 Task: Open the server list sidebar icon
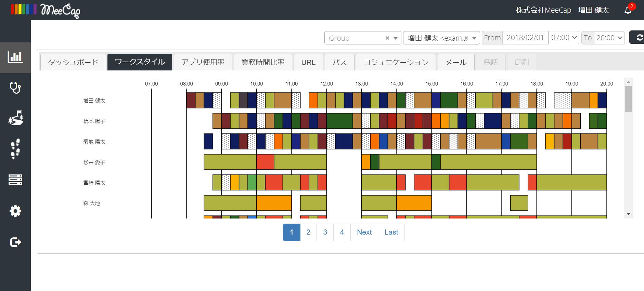15,180
